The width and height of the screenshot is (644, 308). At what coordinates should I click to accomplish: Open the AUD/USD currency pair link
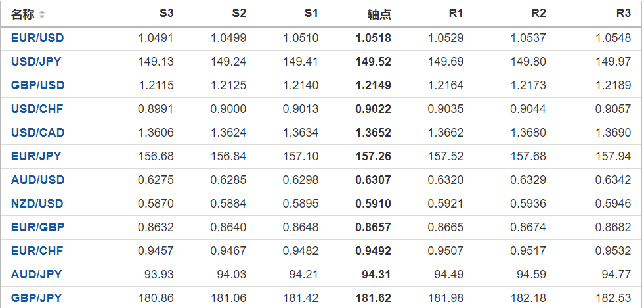click(37, 180)
